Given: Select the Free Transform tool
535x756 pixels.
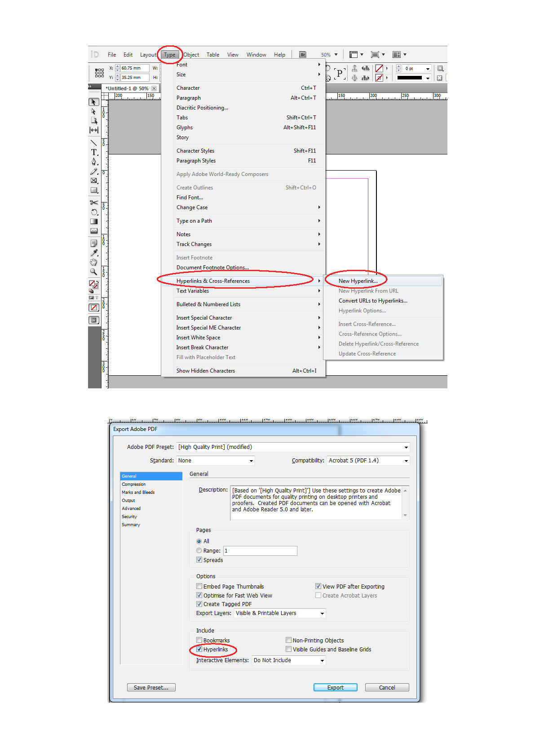Looking at the screenshot, I should coord(93,212).
